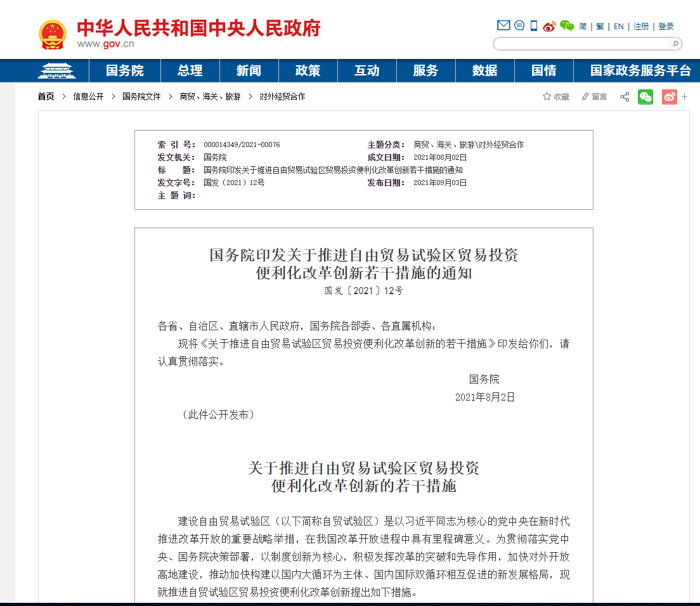Click the national emblem logo
The height and width of the screenshot is (606, 700).
pyautogui.click(x=53, y=34)
